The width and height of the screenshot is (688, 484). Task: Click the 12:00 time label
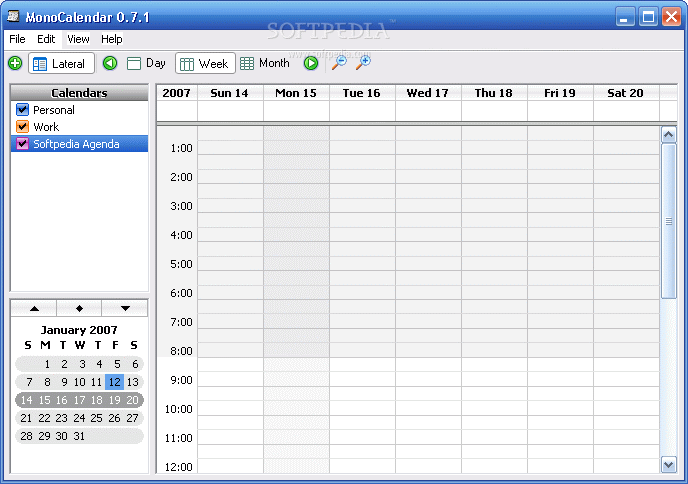(179, 467)
